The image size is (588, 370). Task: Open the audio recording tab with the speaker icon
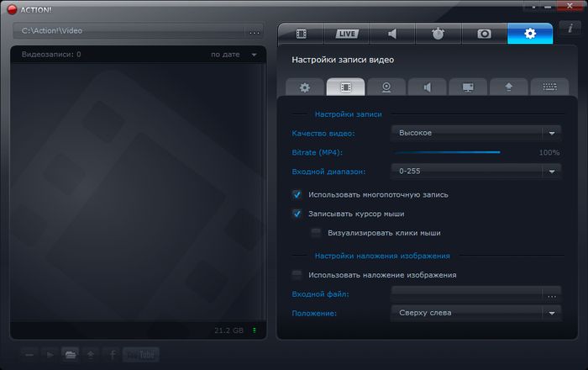391,34
